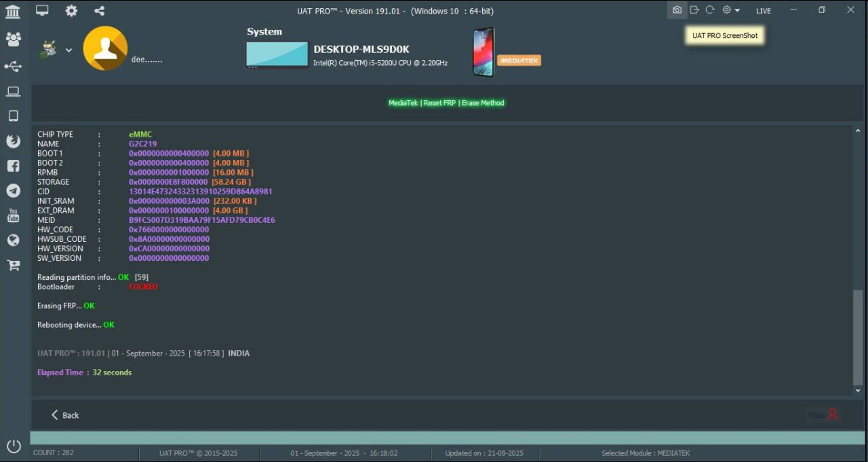Click the refresh arrow icon in title bar

click(x=710, y=10)
